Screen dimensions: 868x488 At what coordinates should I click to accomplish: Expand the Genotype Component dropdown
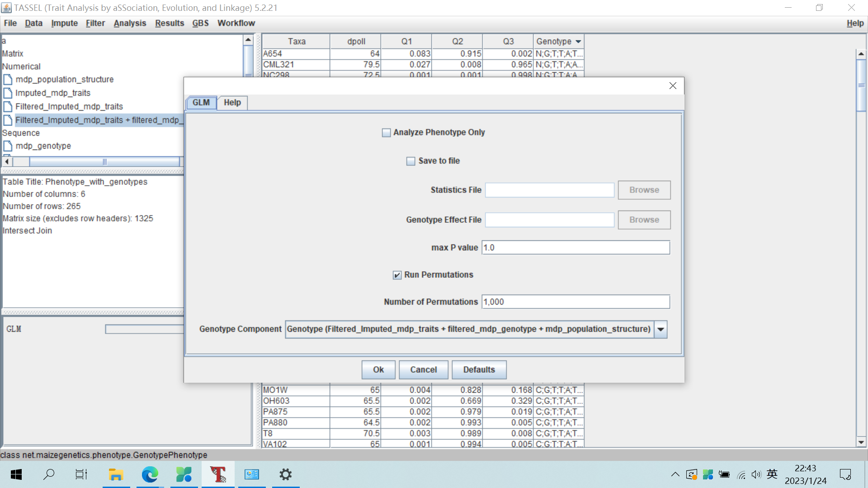tap(660, 329)
